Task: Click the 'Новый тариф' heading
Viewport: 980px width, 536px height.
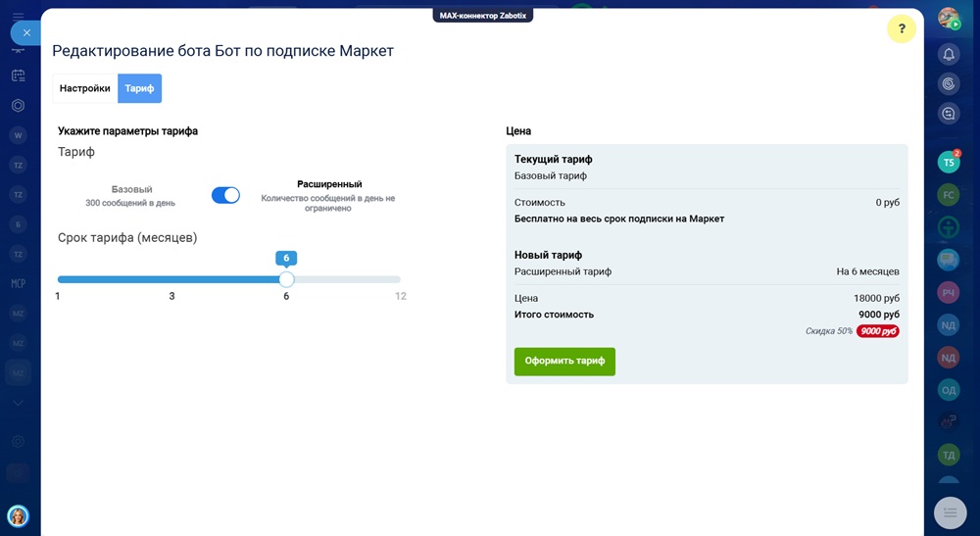Action: [548, 255]
